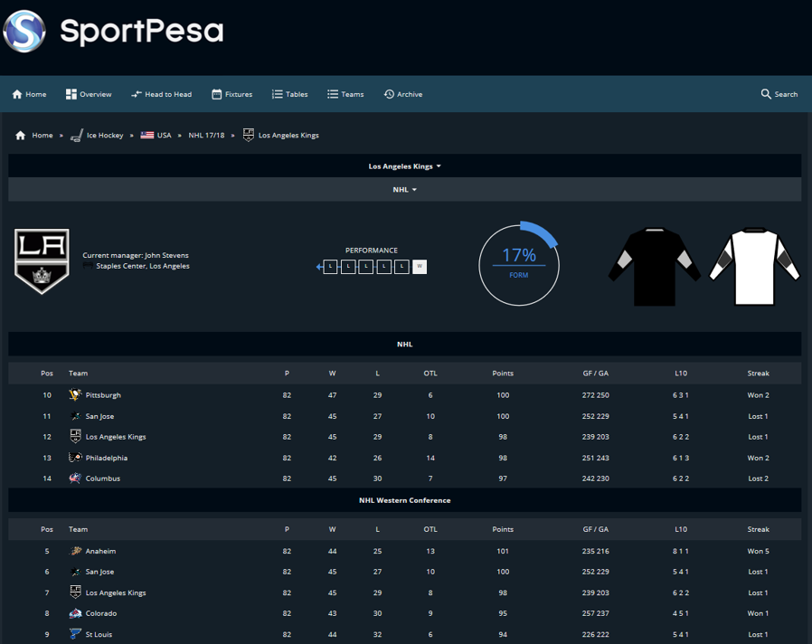Viewport: 812px width, 644px height.
Task: Click the Colorado Avalanche logo in table
Action: (x=75, y=613)
